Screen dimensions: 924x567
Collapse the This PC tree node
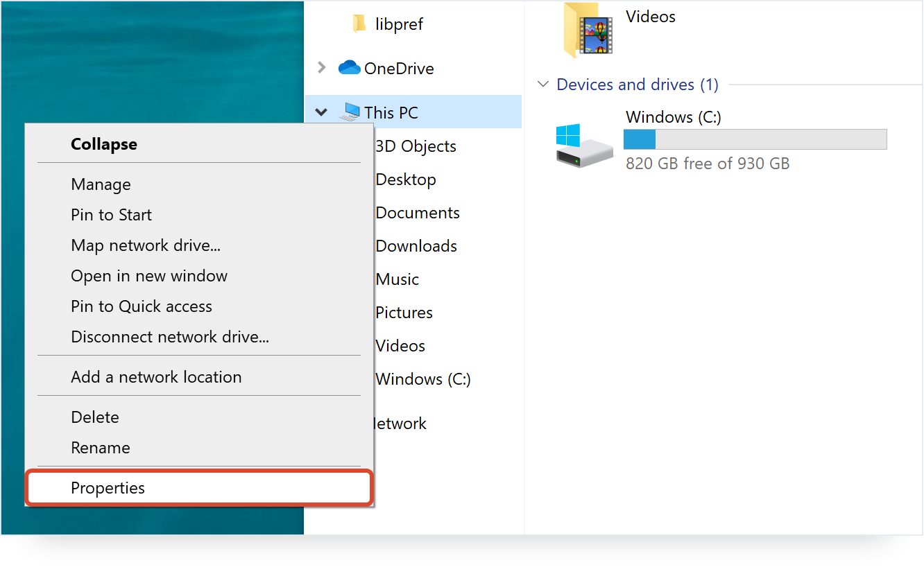pos(321,112)
